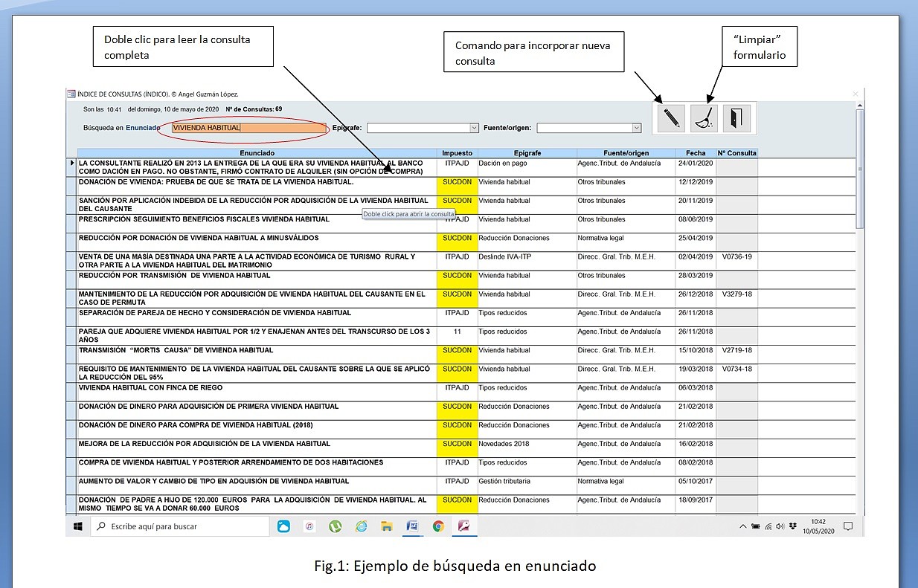The image size is (918, 588).
Task: Switch to Word in the taskbar
Action: pos(413,526)
